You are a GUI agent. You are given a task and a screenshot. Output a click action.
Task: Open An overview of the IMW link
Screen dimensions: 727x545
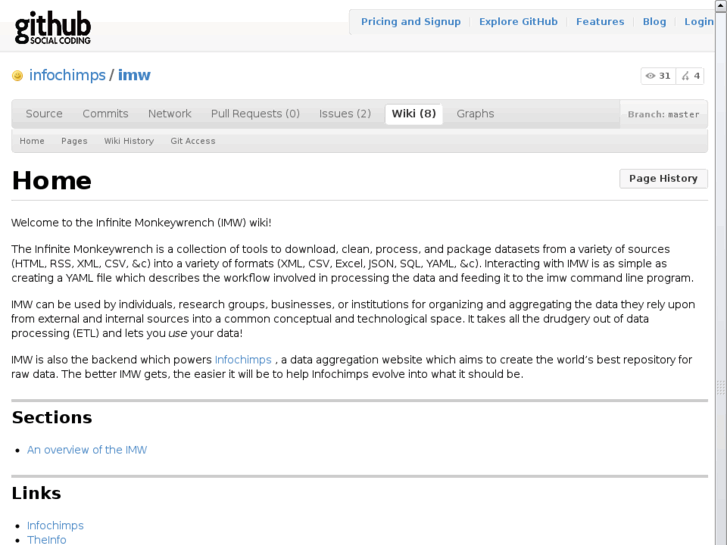pyautogui.click(x=87, y=450)
